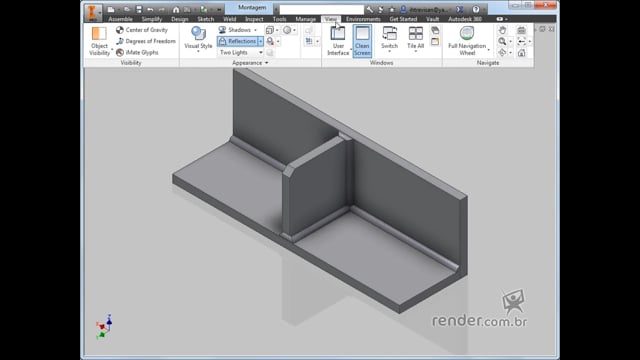This screenshot has height=360, width=640.
Task: Click the Full Navigation Wheel icon
Action: tap(467, 33)
